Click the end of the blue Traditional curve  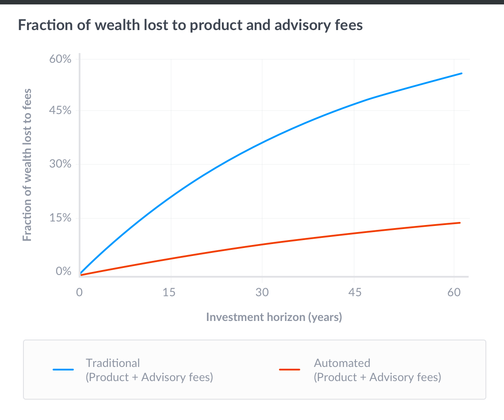point(461,73)
